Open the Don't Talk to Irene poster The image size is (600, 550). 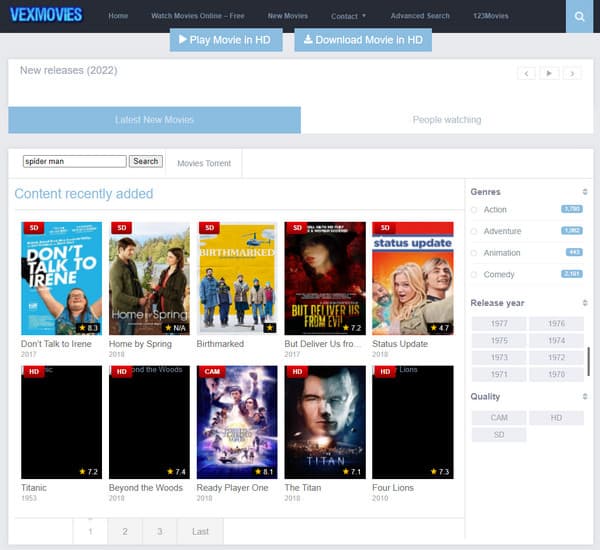(62, 278)
